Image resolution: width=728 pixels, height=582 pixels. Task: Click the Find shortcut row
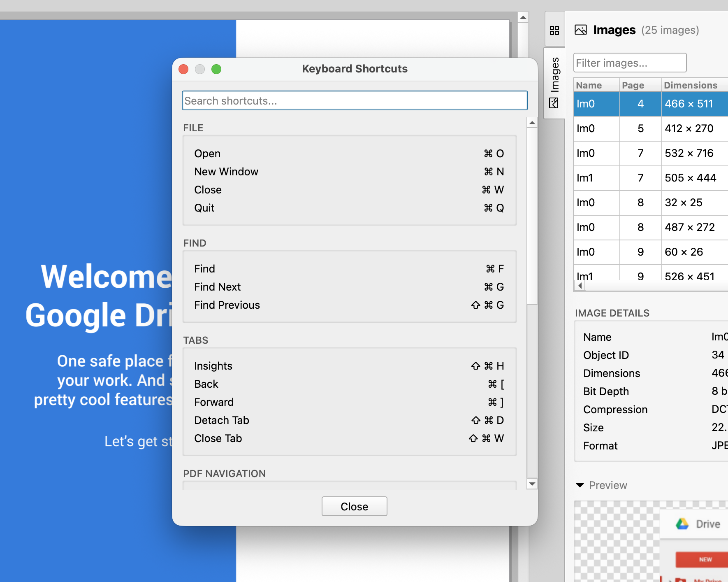click(349, 269)
